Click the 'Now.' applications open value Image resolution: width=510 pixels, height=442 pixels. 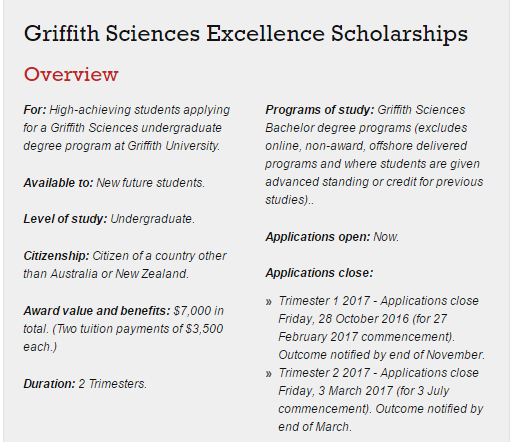386,237
